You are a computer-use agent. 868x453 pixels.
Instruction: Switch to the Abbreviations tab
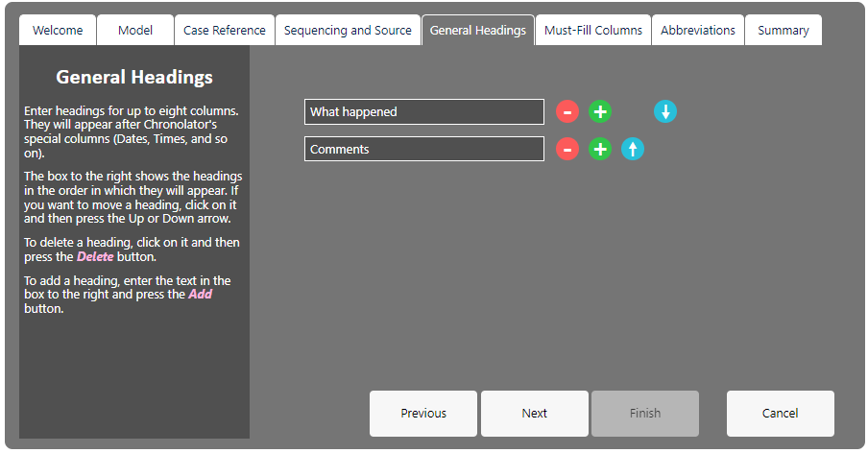pos(698,30)
